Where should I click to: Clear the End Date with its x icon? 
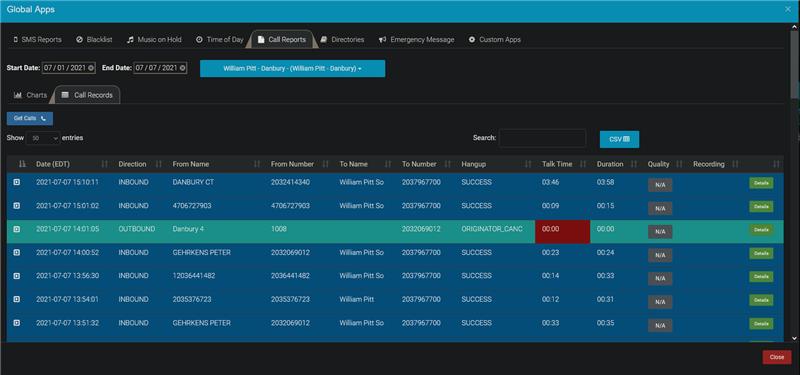point(182,68)
